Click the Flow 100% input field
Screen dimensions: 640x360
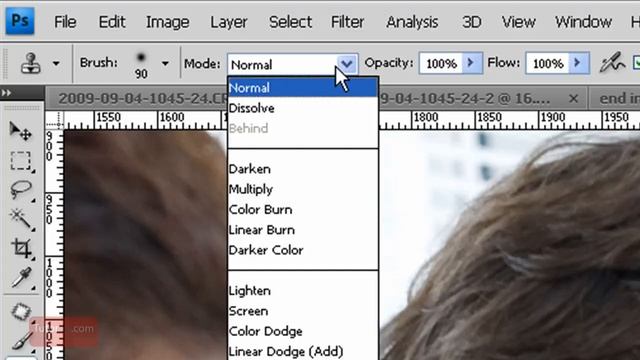547,64
